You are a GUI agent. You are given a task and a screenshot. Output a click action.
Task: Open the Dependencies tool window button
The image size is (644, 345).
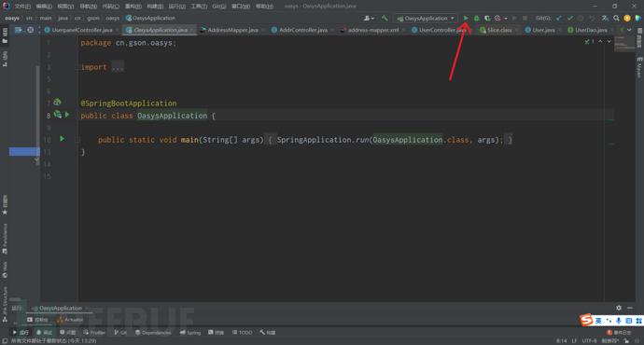(x=153, y=332)
